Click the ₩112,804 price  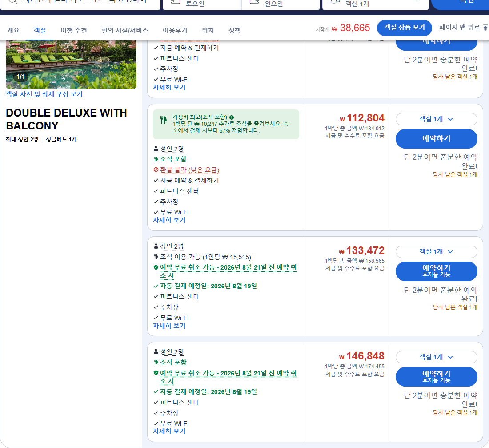click(362, 118)
